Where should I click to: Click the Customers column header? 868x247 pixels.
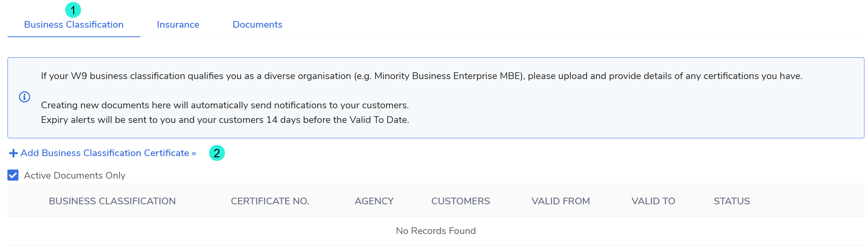click(x=460, y=201)
